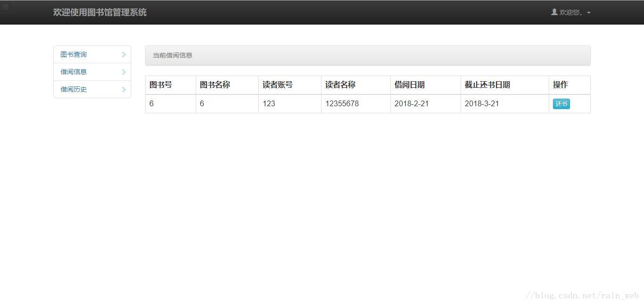644x305 pixels.
Task: Click the user avatar icon in navbar
Action: pyautogui.click(x=554, y=12)
